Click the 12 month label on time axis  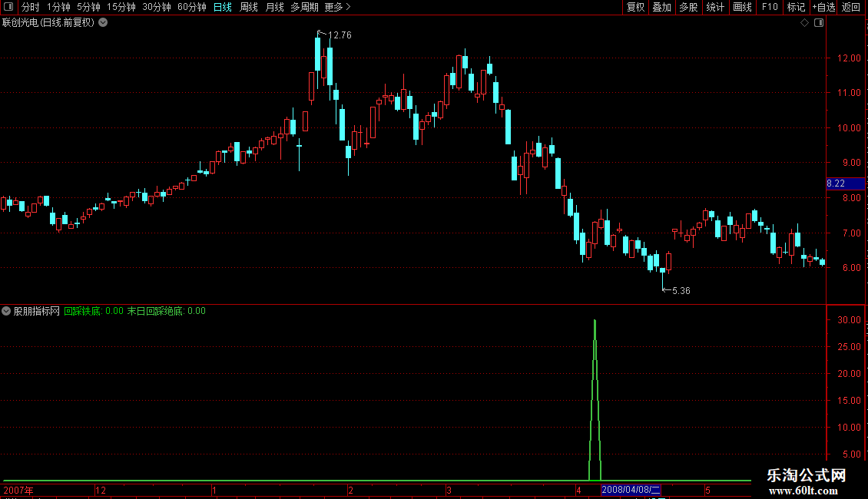click(100, 490)
